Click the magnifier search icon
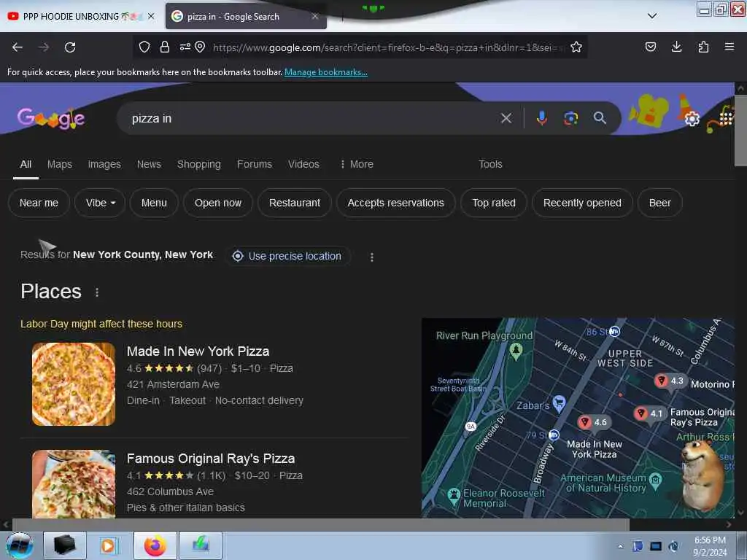Viewport: 747px width, 560px height. point(600,118)
